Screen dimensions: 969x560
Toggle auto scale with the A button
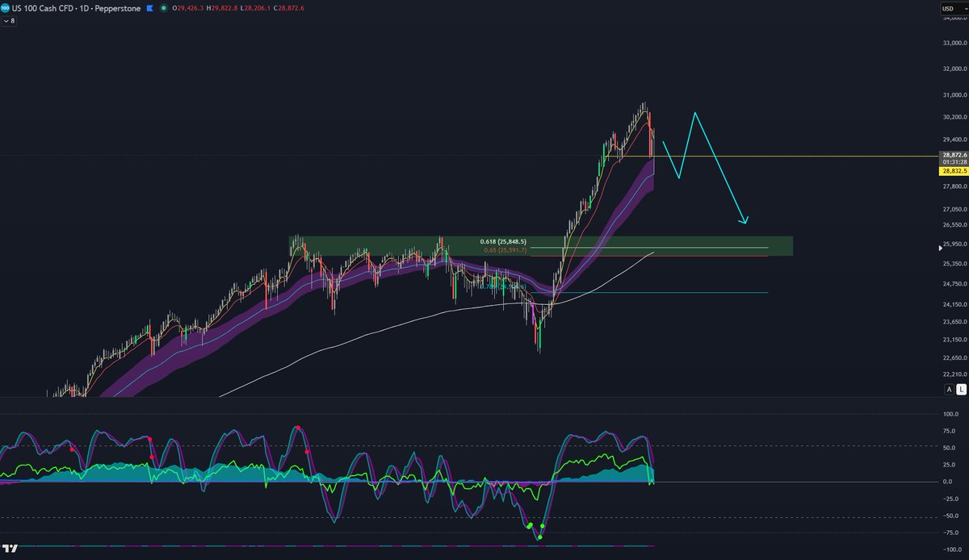click(x=950, y=390)
